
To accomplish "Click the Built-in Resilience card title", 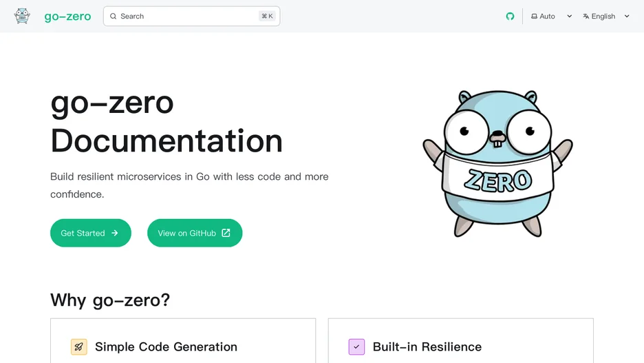I will click(427, 346).
